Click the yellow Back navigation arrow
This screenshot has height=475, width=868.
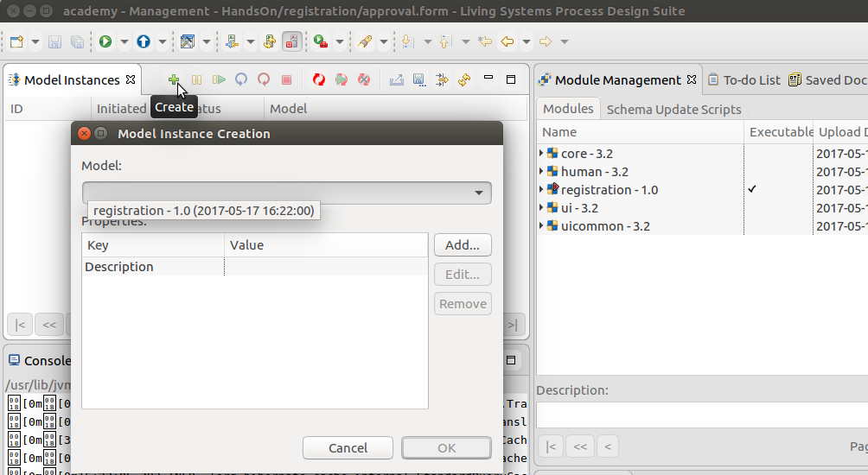tap(507, 41)
